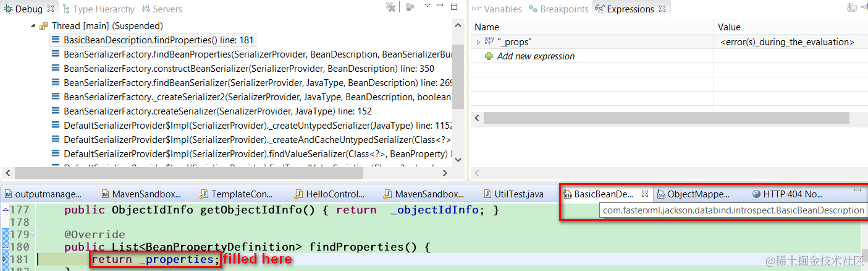Open the TemplateCon... editor tab
This screenshot has width=868, height=271.
click(237, 194)
